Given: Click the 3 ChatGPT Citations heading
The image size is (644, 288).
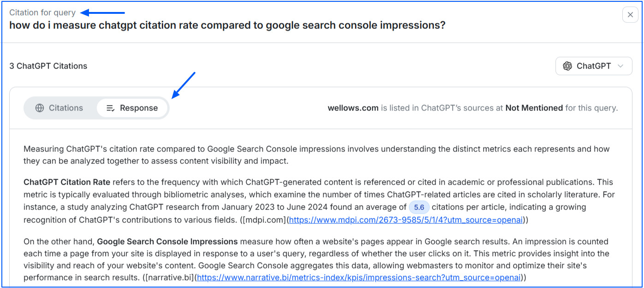Looking at the screenshot, I should coord(48,66).
